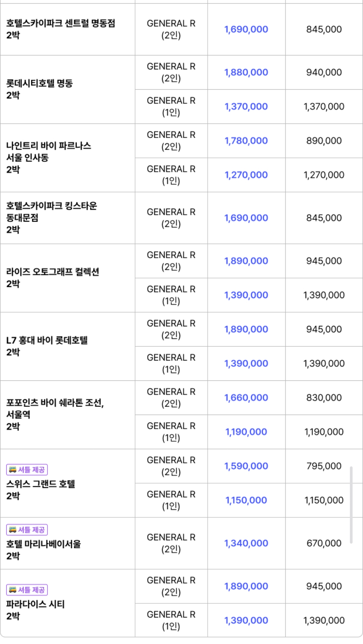Click the 라이즈 오토그래프 컬렉션 hotel name
363x644 pixels.
click(53, 272)
